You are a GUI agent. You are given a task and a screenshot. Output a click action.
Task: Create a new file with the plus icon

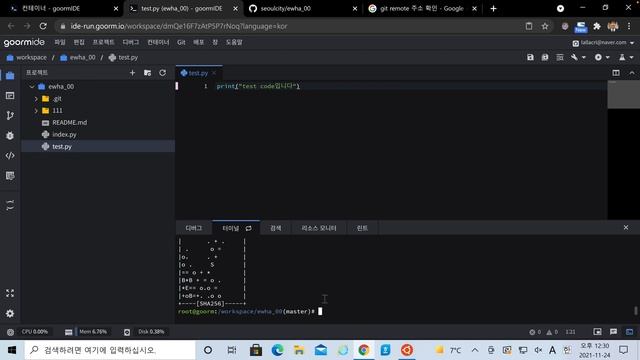point(132,73)
